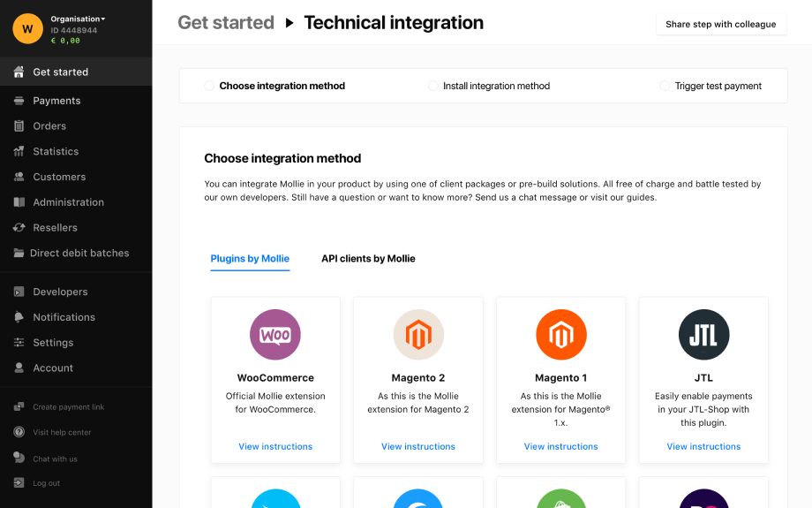Click the Create payment link icon
Screen dimensions: 812x508
(x=19, y=407)
